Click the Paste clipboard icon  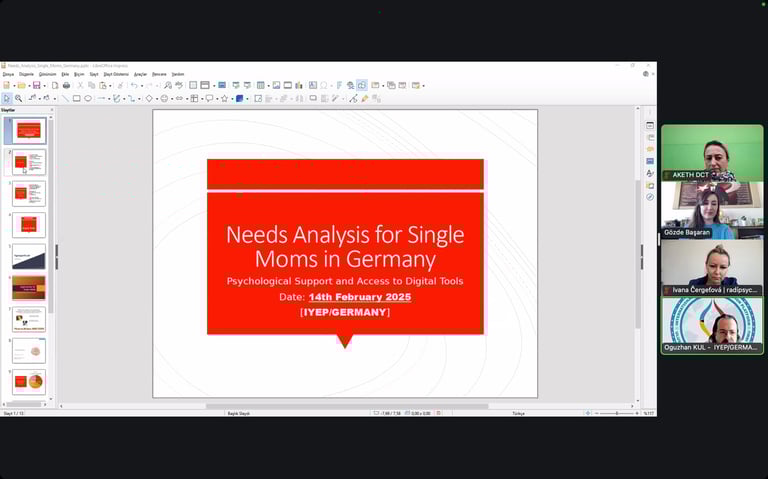click(x=103, y=86)
